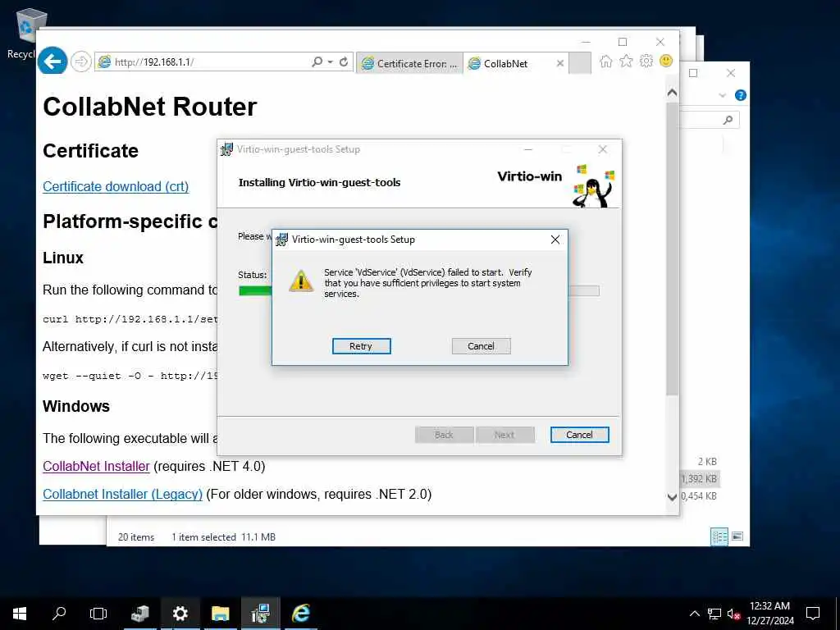Open taskbar search
The image size is (840, 630).
[59, 614]
